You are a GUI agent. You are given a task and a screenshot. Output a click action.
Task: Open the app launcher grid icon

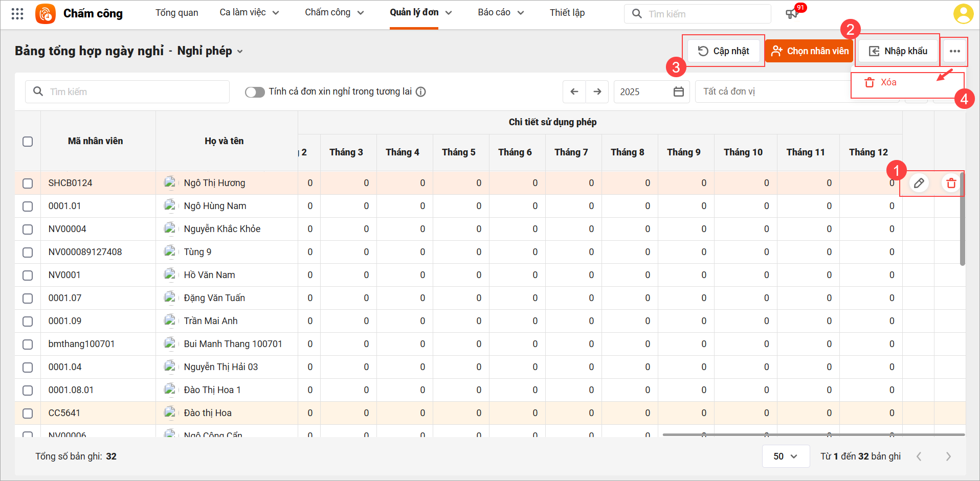[17, 14]
